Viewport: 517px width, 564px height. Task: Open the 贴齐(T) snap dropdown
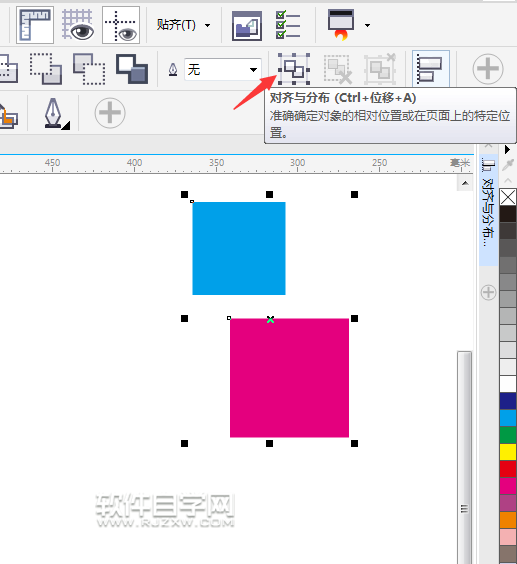tap(183, 25)
